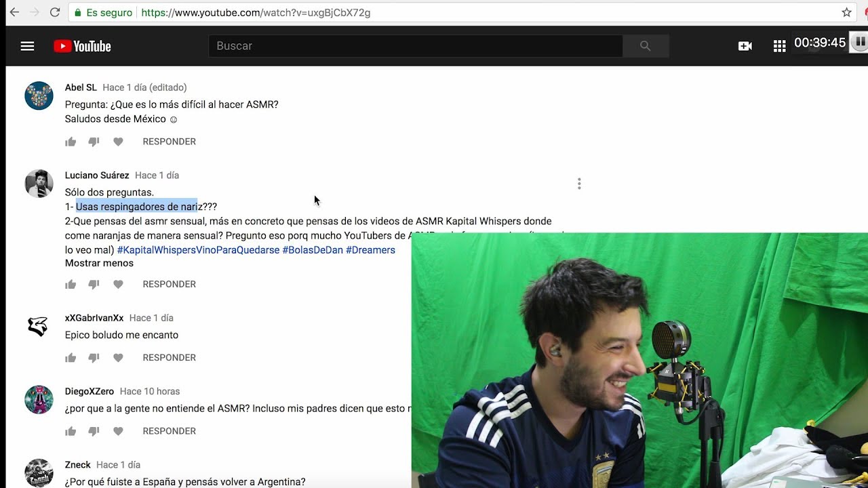Open Zneck's channel name
This screenshot has height=488, width=868.
[x=78, y=465]
